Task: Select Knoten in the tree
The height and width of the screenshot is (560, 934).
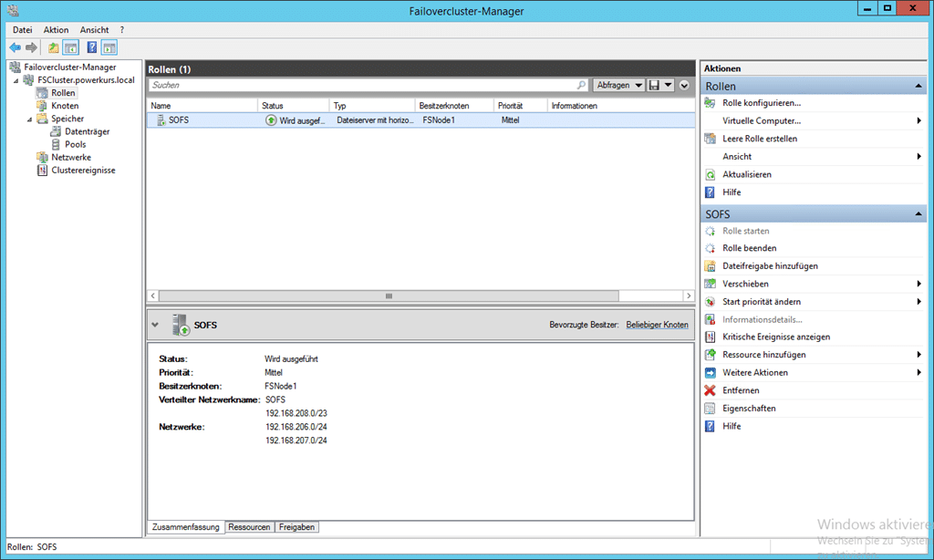Action: tap(65, 106)
